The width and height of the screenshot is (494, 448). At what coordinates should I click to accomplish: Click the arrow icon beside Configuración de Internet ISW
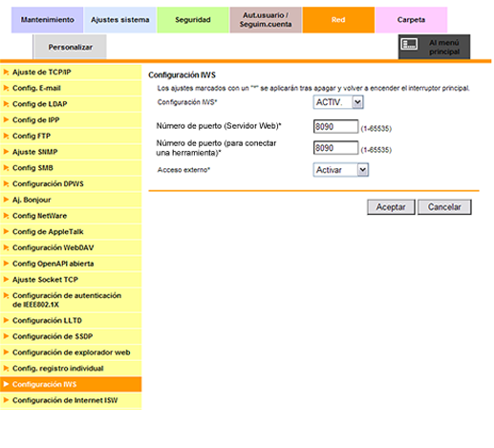point(6,400)
